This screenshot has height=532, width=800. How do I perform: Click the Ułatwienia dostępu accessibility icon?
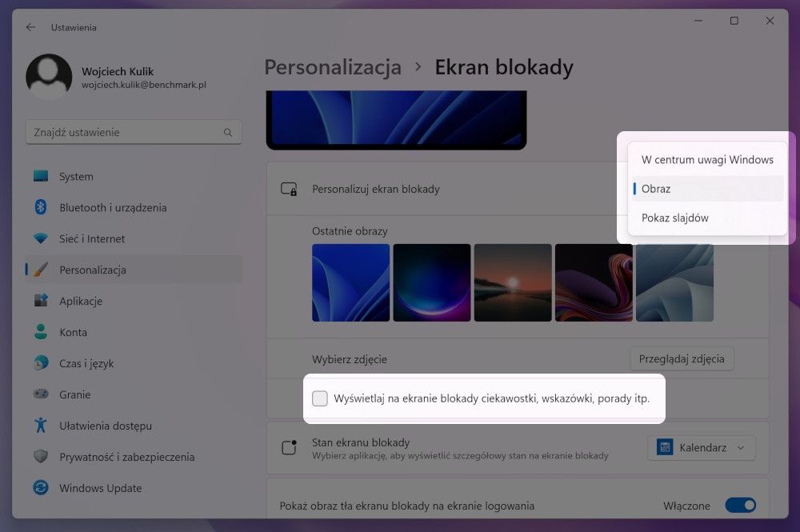(41, 425)
